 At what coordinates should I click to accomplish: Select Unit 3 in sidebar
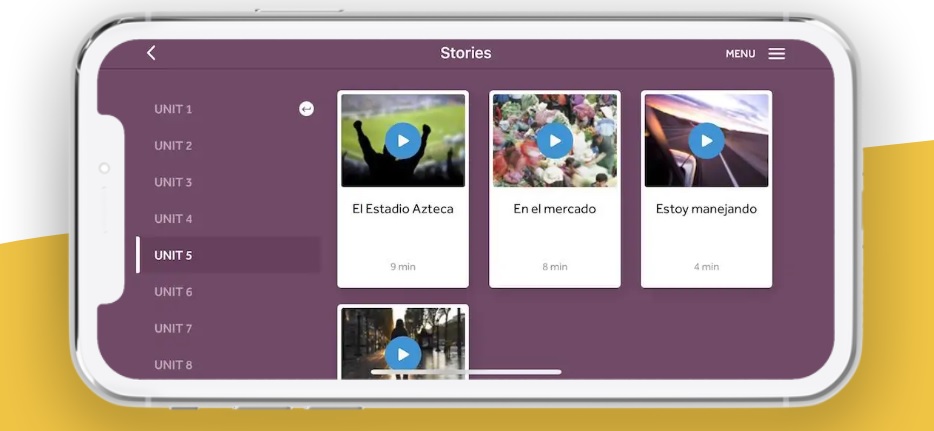(x=173, y=182)
